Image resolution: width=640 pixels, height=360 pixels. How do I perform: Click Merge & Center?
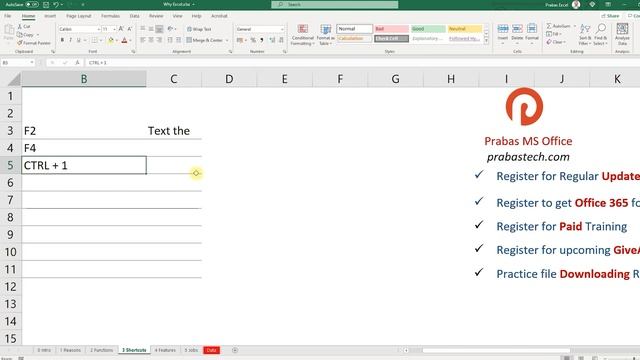[204, 40]
